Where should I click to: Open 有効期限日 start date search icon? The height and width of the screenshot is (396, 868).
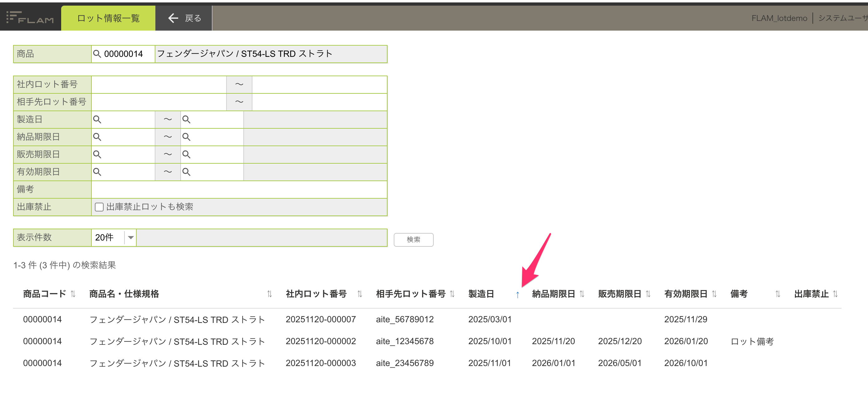(97, 172)
